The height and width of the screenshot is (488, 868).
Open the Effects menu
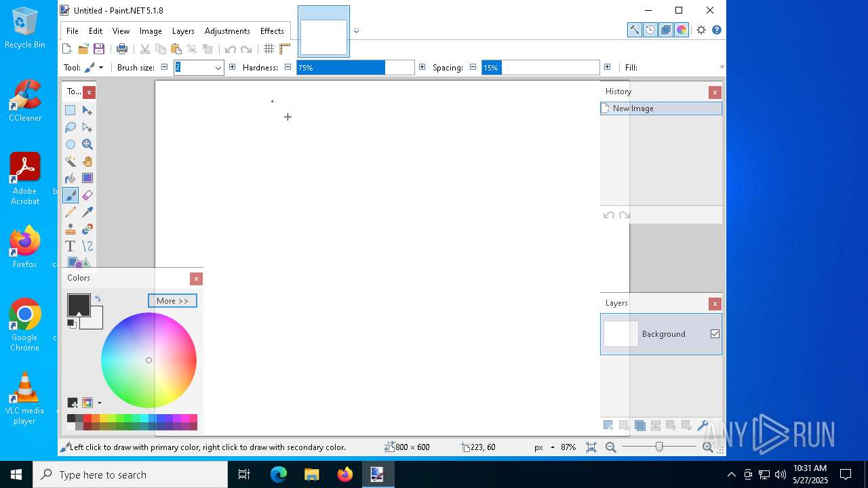(272, 31)
